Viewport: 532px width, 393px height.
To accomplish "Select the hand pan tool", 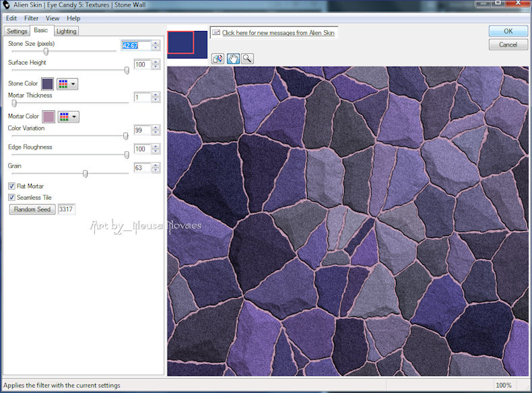I will 233,59.
